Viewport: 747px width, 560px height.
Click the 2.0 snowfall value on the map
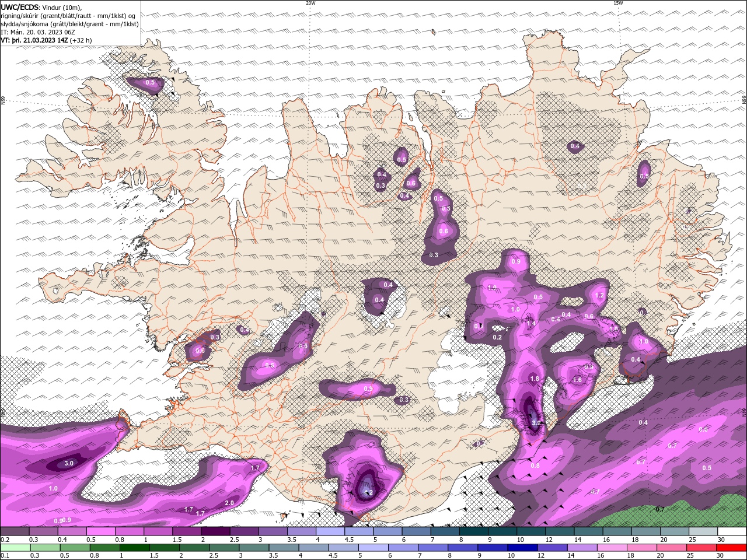(229, 503)
